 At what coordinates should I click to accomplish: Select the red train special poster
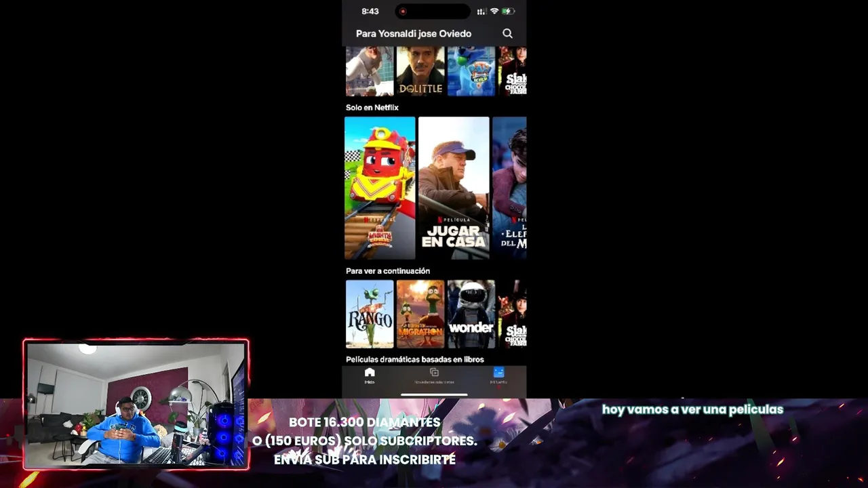pos(380,188)
